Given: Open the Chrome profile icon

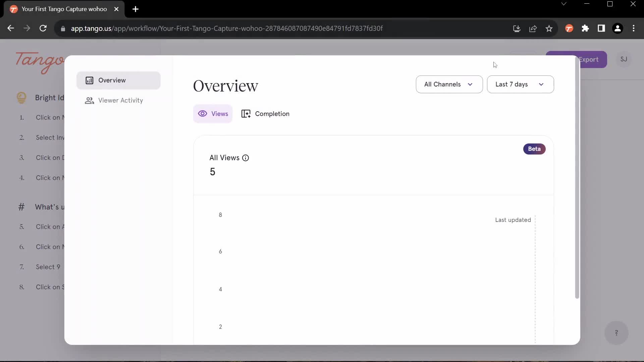Looking at the screenshot, I should (618, 28).
